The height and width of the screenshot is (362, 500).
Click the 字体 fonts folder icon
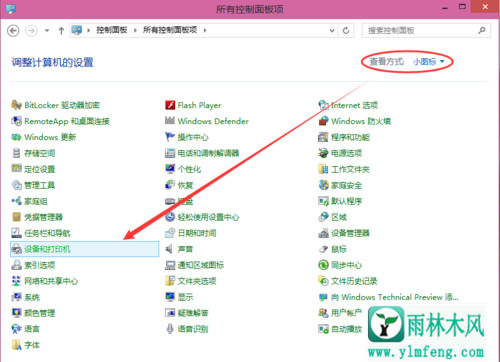[x=16, y=345]
